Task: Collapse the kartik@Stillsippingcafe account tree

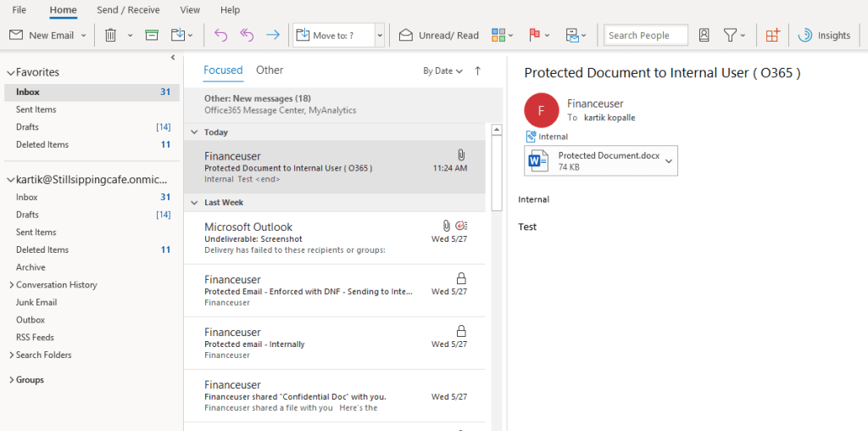Action: [10, 180]
